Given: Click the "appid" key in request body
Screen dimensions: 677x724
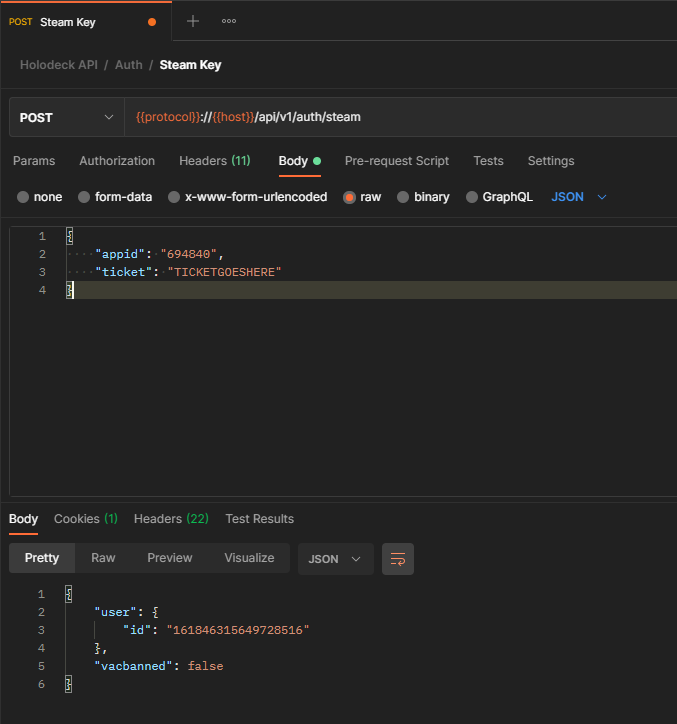Looking at the screenshot, I should 120,254.
